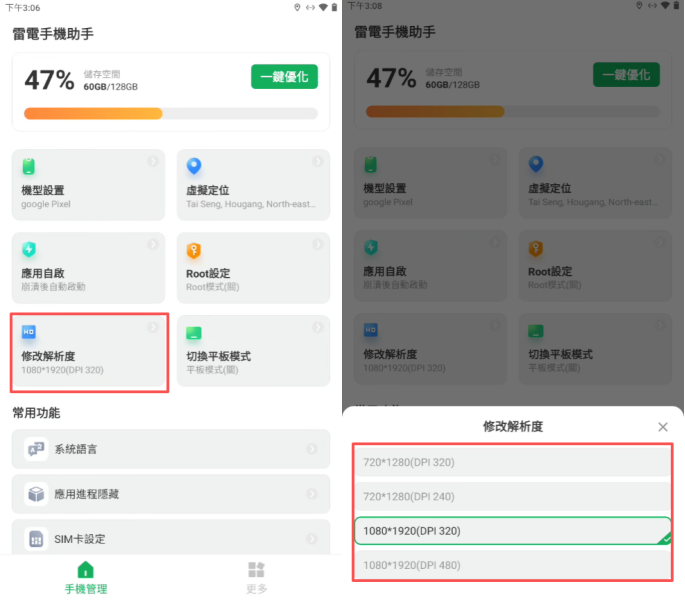This screenshot has height=605, width=685.
Task: Switch to the 更多 tab on left screen
Action: coord(256,577)
